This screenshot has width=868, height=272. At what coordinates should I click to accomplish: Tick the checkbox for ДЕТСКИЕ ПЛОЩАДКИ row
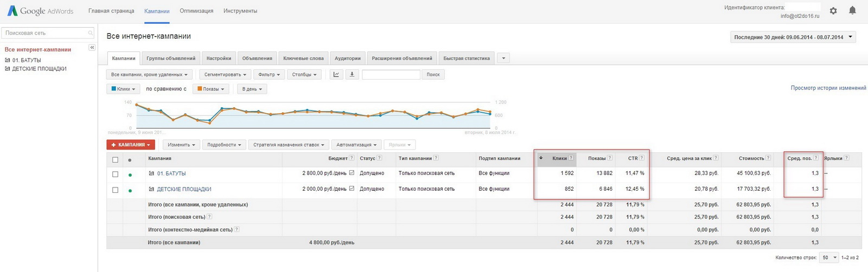pos(115,190)
